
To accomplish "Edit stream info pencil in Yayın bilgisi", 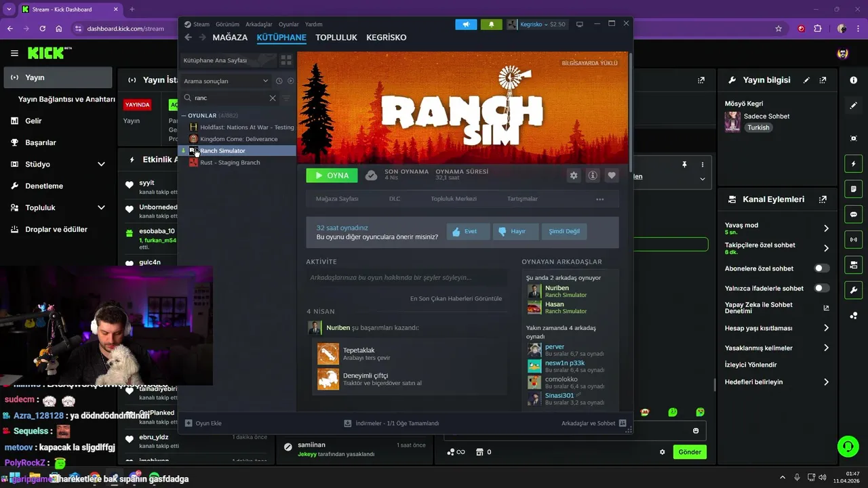I will click(x=806, y=80).
